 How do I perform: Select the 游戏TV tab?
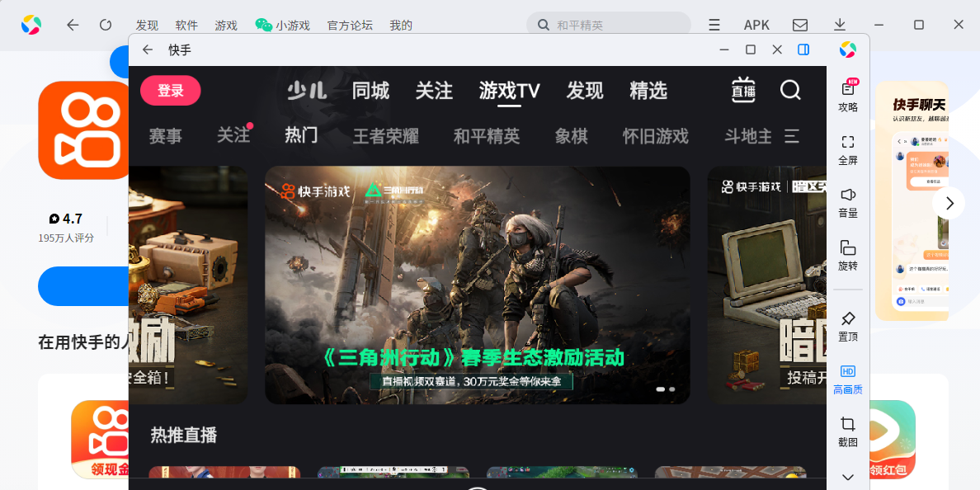509,92
